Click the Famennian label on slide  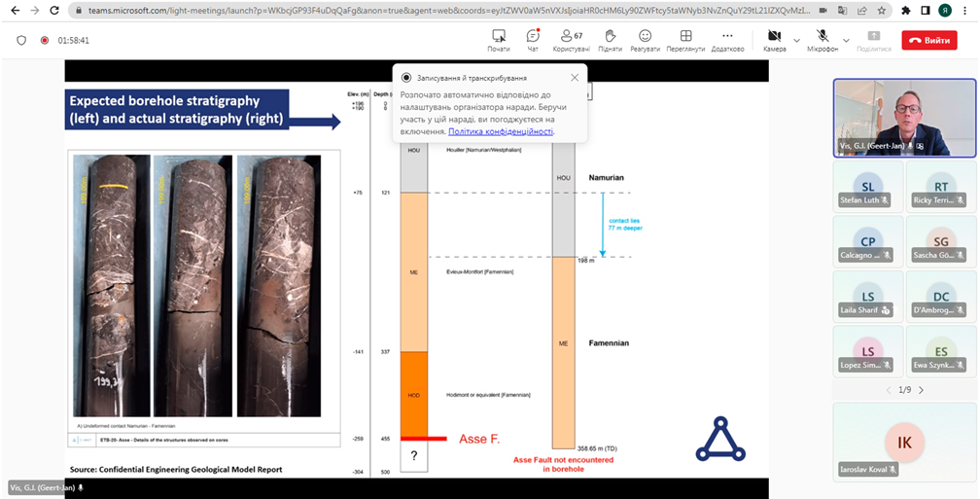click(609, 343)
